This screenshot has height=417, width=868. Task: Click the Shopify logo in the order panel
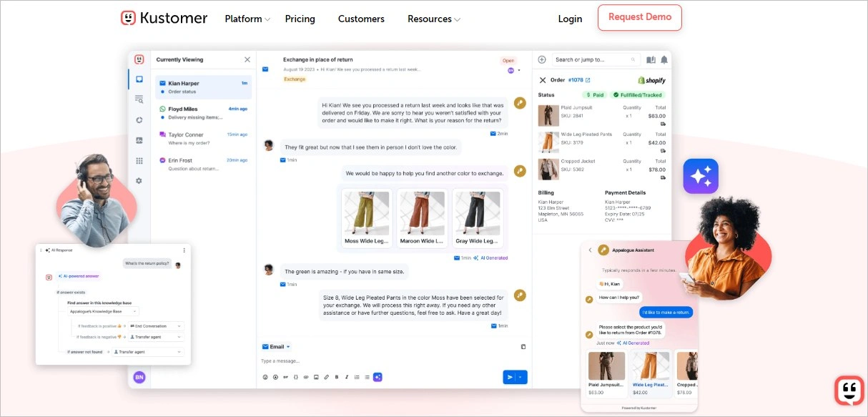[x=651, y=80]
